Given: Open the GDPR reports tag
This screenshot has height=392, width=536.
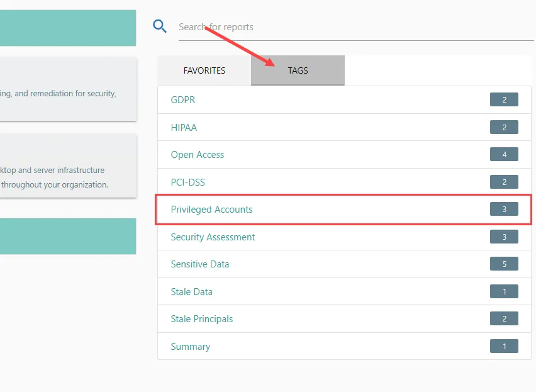Looking at the screenshot, I should (x=182, y=99).
